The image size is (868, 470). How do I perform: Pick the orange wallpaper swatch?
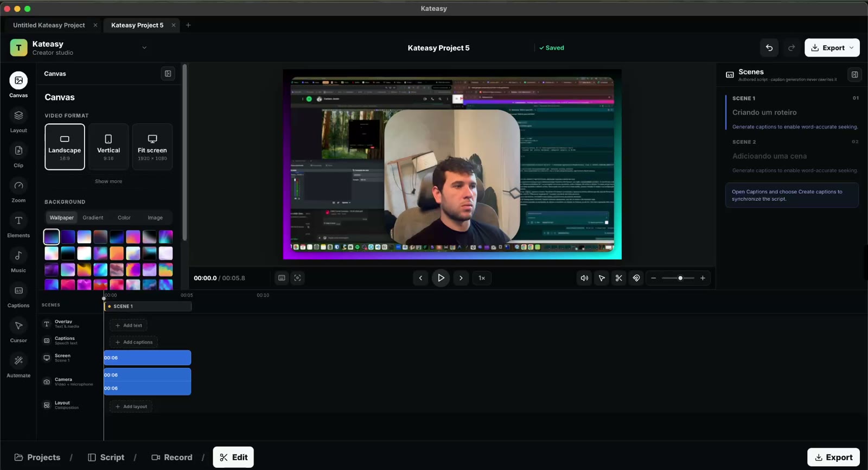tap(117, 253)
